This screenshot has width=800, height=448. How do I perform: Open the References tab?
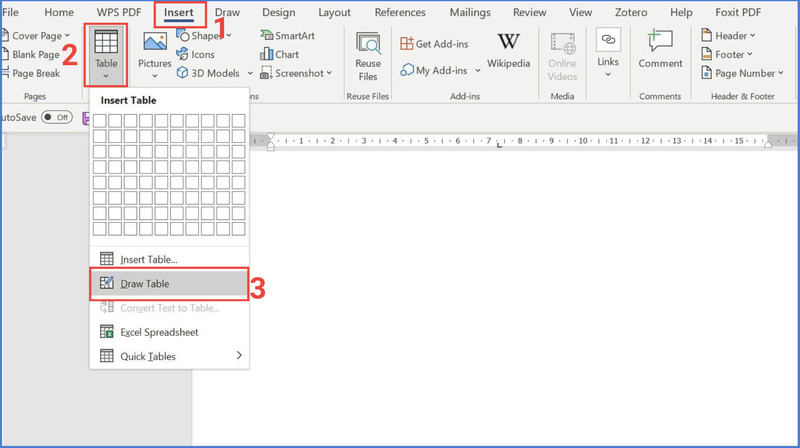(400, 12)
